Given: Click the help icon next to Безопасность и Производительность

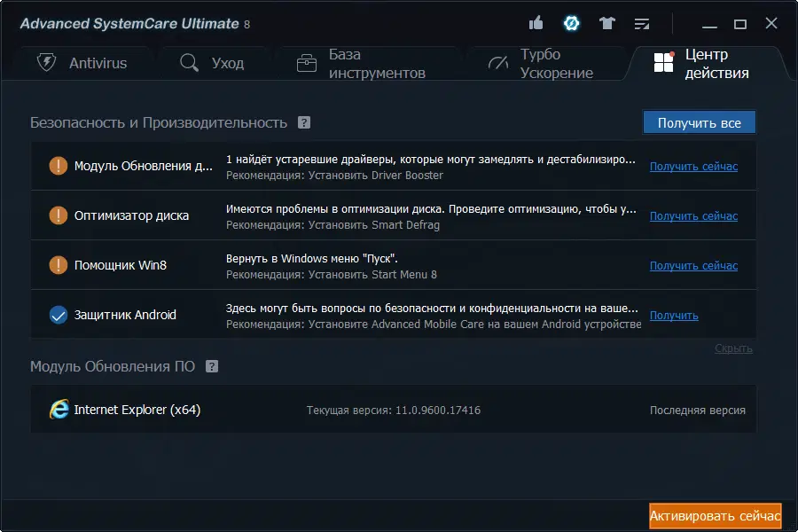Looking at the screenshot, I should (304, 121).
